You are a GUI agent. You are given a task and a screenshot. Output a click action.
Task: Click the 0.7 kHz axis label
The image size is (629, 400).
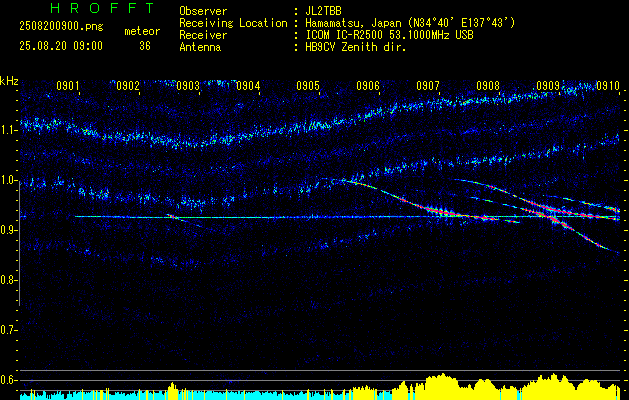pos(8,330)
